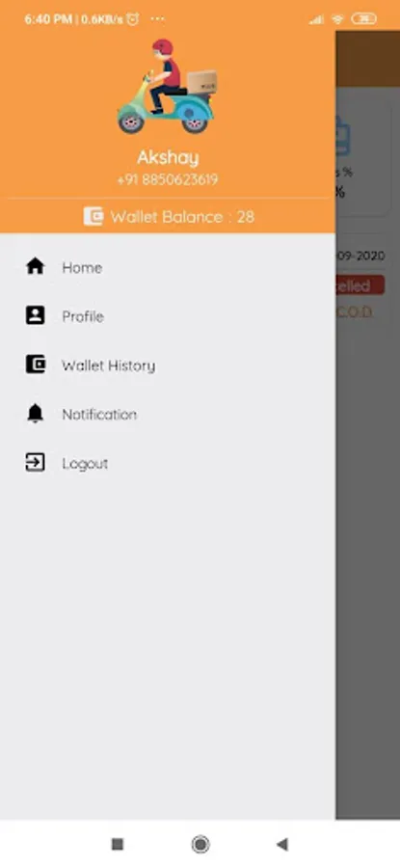Screen dimensions: 400x868
Task: Tap the Android recent apps square button
Action: tap(118, 844)
